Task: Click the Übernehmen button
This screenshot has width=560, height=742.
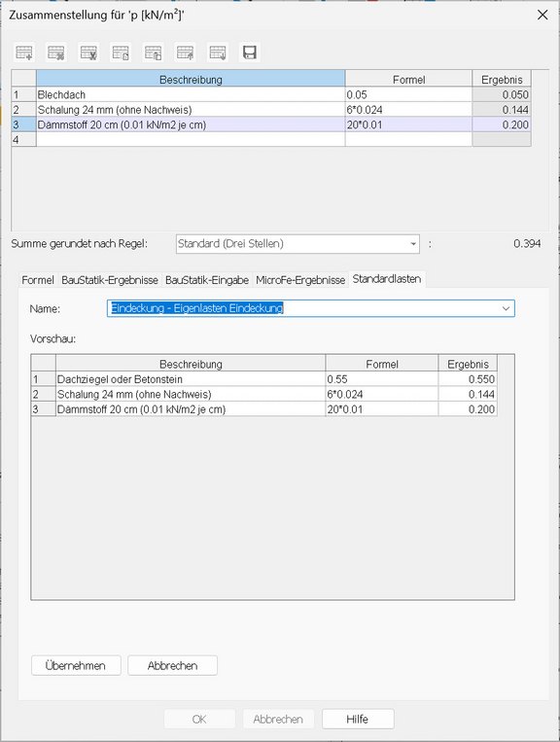Action: (x=76, y=665)
